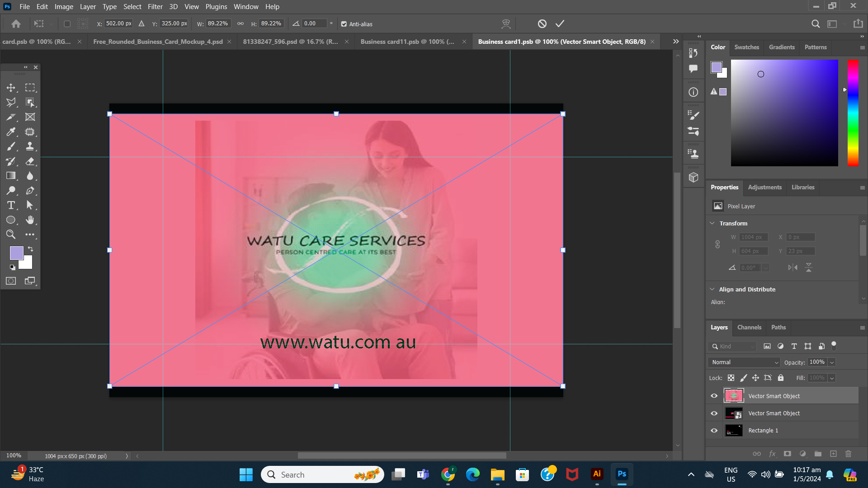Collapse the Transform section in Properties

coord(712,223)
